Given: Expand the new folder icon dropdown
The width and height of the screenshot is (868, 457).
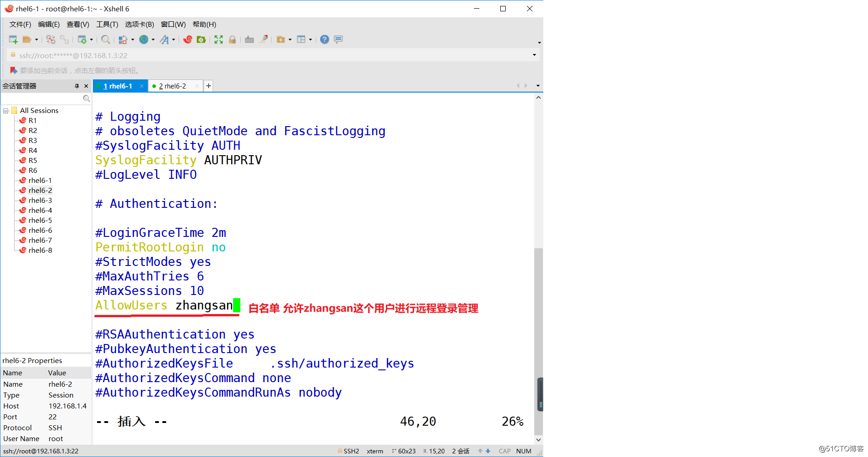Looking at the screenshot, I should point(290,39).
